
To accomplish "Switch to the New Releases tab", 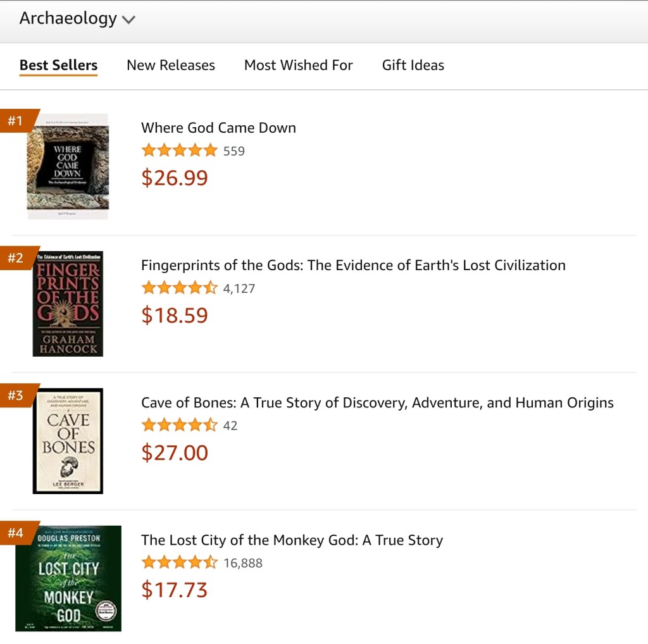I will coord(171,65).
